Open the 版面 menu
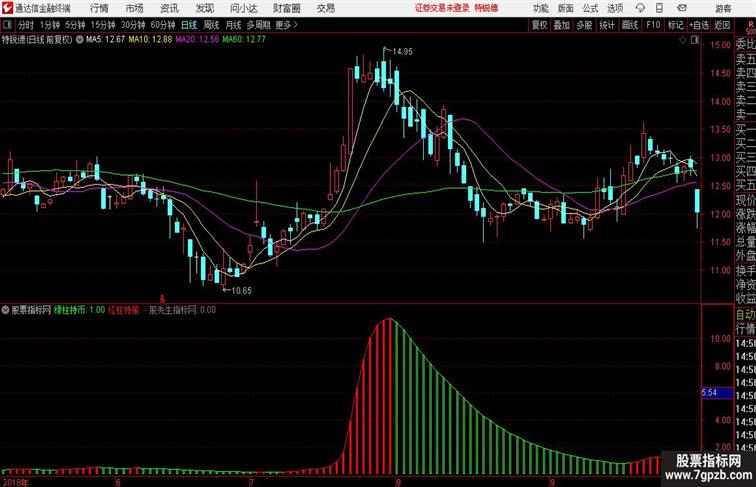The width and height of the screenshot is (756, 487). 566,8
